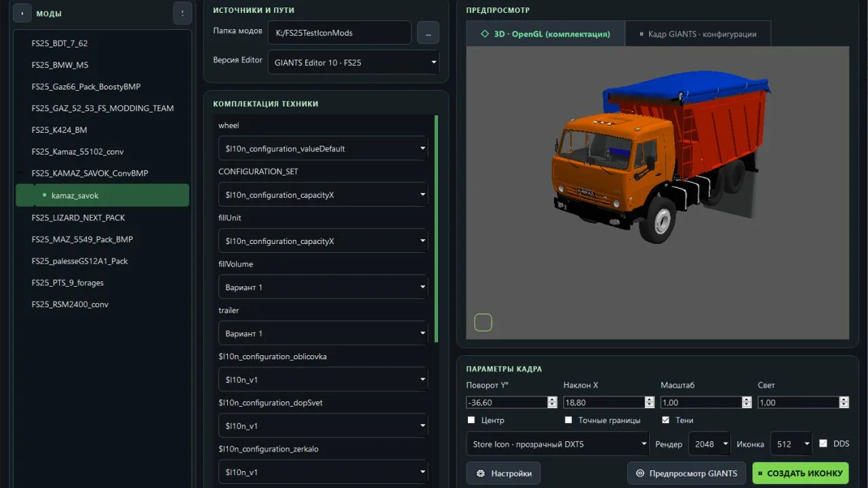Click the Предпросмотр GIANTS button
Image resolution: width=868 pixels, height=488 pixels.
tap(687, 473)
